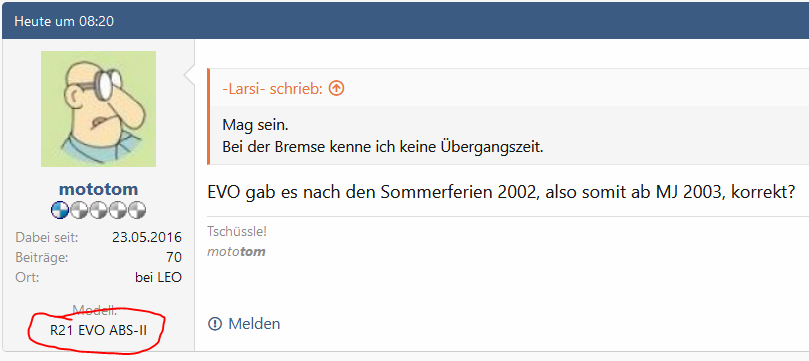Click the post sentence about EVO Sommerferien 2002
The width and height of the screenshot is (809, 361).
click(x=499, y=192)
